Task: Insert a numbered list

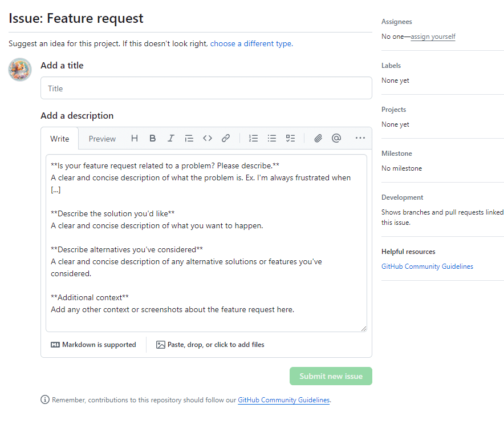Action: click(253, 138)
